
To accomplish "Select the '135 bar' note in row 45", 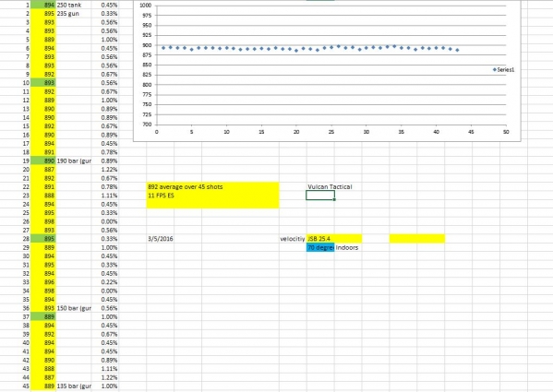I will point(73,386).
